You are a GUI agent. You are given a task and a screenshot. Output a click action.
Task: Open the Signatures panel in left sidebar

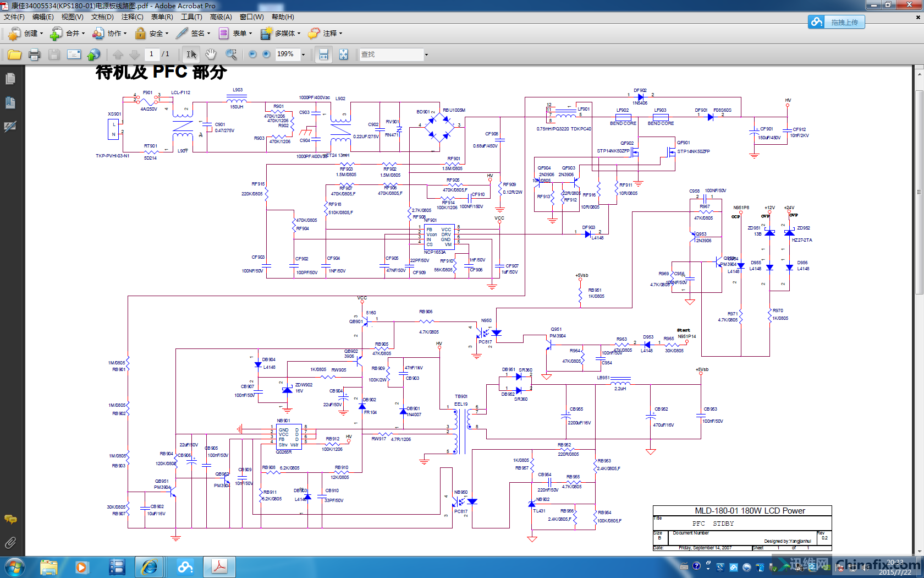pyautogui.click(x=10, y=127)
